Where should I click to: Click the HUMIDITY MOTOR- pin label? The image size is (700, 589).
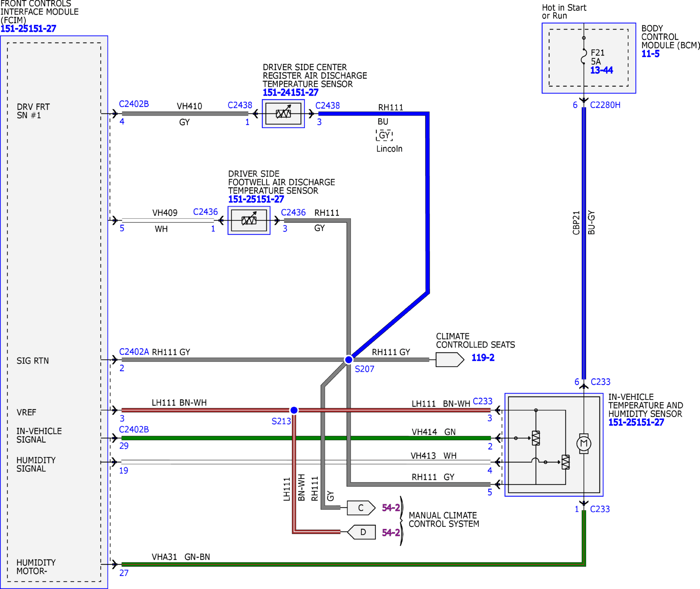coord(36,567)
